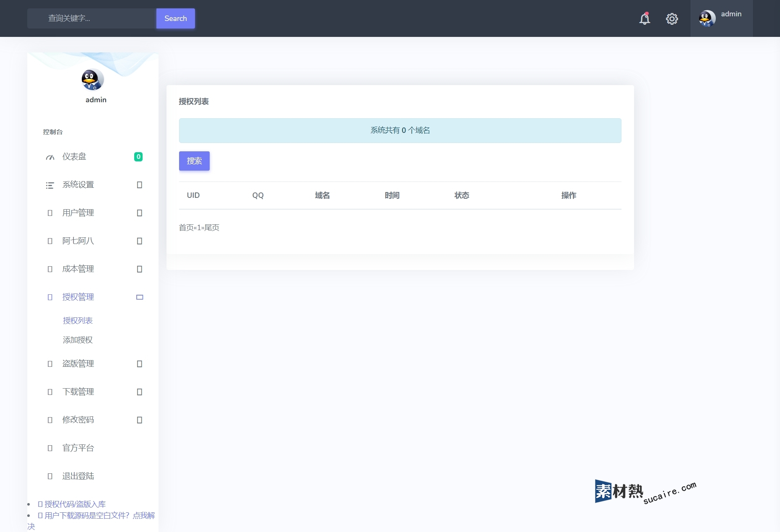Click the icon beside 退出登陆
Image resolution: width=780 pixels, height=532 pixels.
pyautogui.click(x=50, y=476)
